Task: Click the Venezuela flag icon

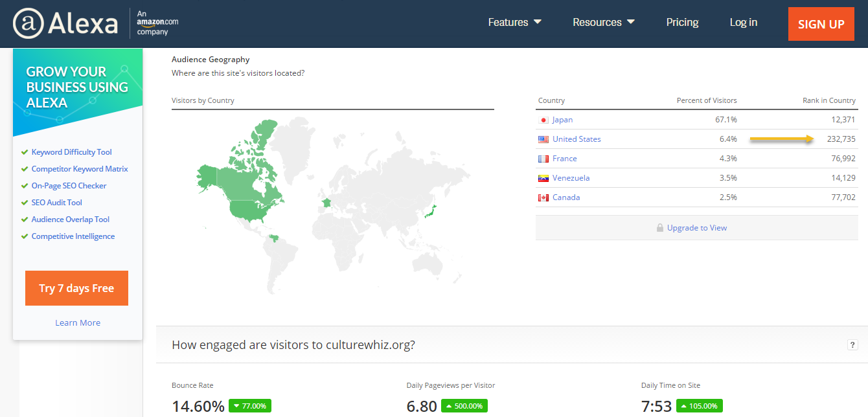Action: (543, 178)
